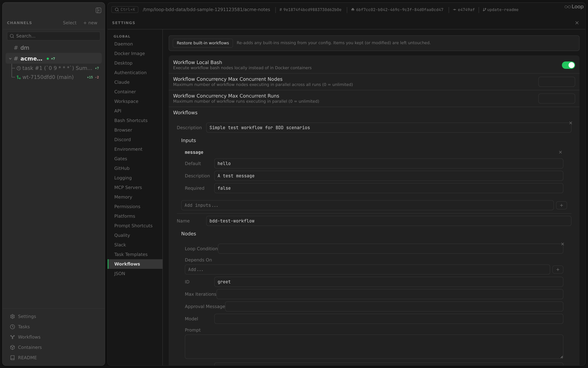Viewport: 588px width, 368px height.
Task: Open Workflows from the sidebar footer
Action: coord(25,337)
